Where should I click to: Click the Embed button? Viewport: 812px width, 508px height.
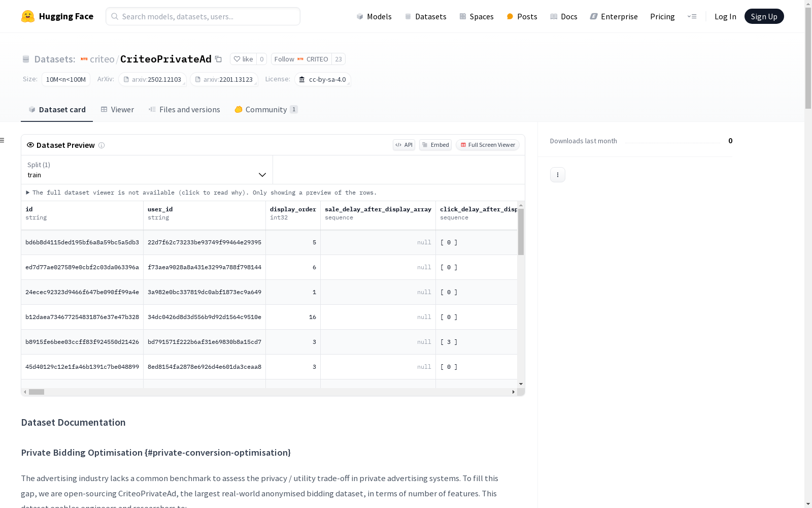pyautogui.click(x=435, y=145)
